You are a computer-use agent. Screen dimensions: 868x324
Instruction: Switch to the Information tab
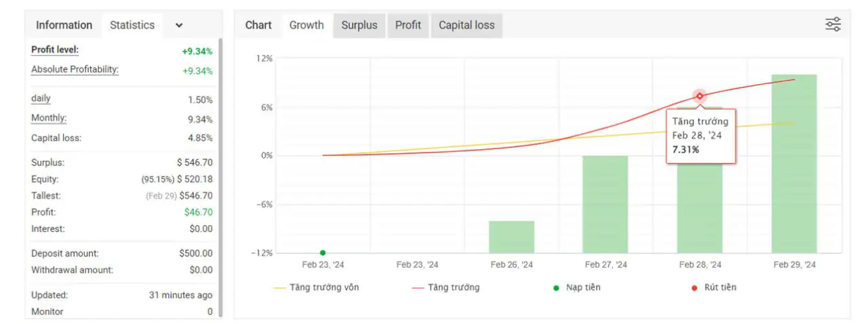(64, 25)
